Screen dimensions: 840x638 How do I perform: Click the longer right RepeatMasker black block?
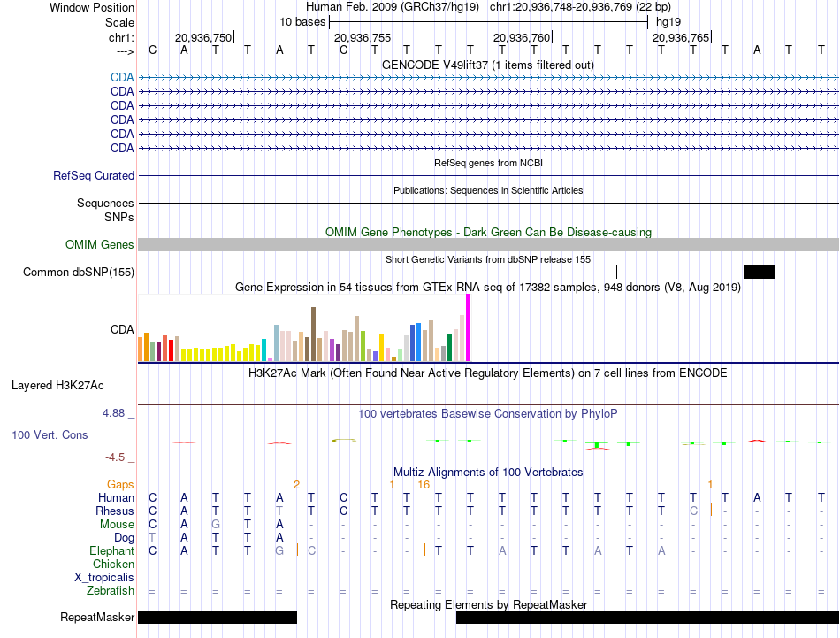647,617
